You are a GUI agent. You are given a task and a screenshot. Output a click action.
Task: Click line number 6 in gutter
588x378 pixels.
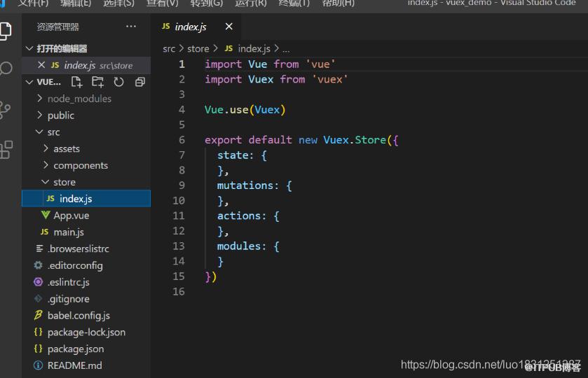coord(182,140)
